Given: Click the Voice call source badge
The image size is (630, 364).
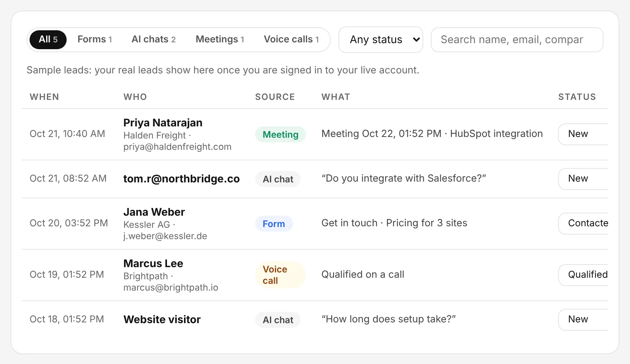Looking at the screenshot, I should (x=281, y=275).
